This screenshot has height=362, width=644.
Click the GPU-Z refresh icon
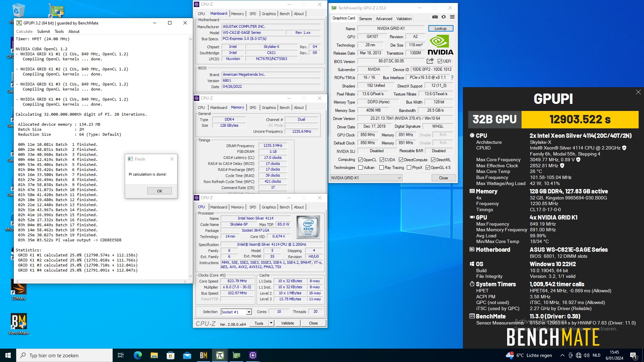443,17
